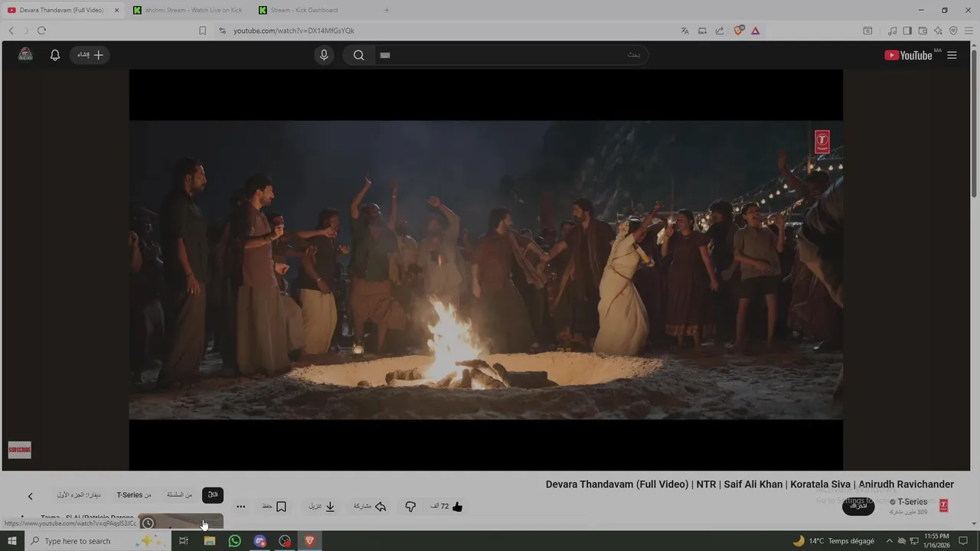Click the Devara Thandavam video title
The height and width of the screenshot is (551, 980).
pos(750,484)
